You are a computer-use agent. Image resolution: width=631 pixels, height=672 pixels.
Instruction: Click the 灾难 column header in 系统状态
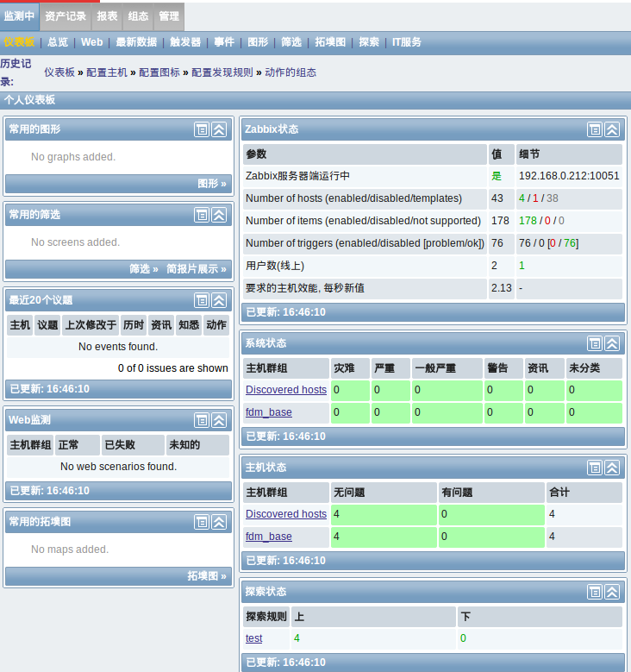click(350, 368)
